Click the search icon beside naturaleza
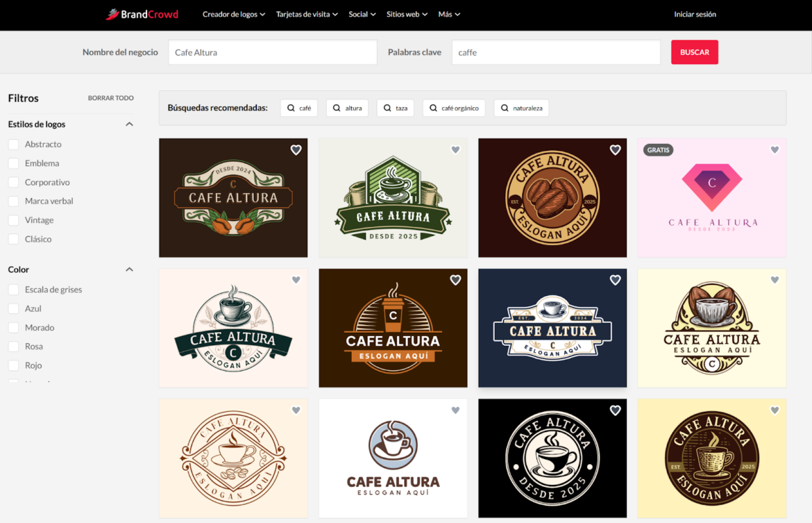812x523 pixels. (x=503, y=108)
